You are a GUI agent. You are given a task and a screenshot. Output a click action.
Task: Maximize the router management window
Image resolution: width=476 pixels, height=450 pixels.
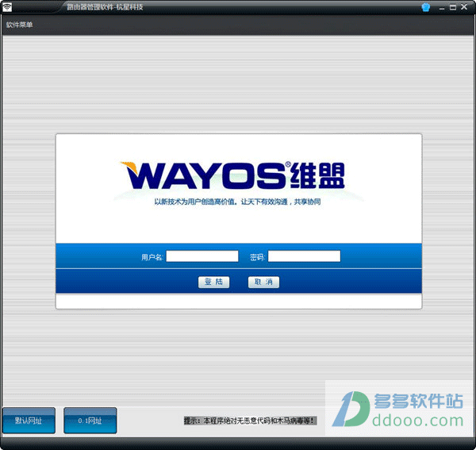[x=453, y=7]
